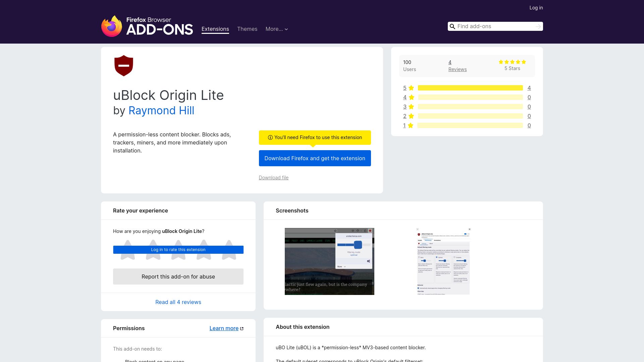Image resolution: width=644 pixels, height=362 pixels.
Task: Click the 5-star rating bar
Action: coord(470,88)
